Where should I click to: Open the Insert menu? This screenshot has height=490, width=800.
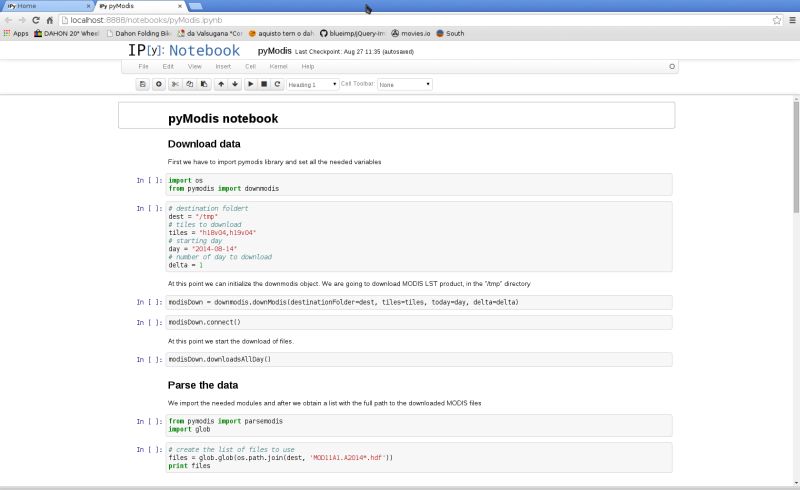click(x=223, y=66)
